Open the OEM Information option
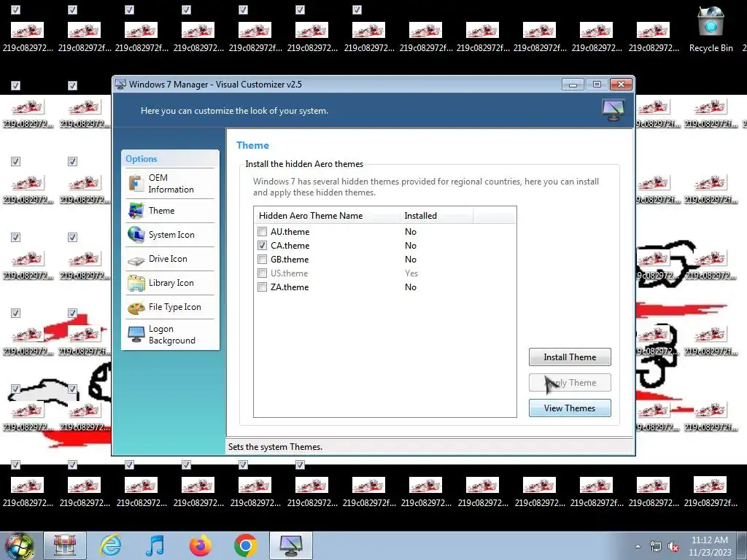Screen dimensions: 747x560 click(170, 183)
